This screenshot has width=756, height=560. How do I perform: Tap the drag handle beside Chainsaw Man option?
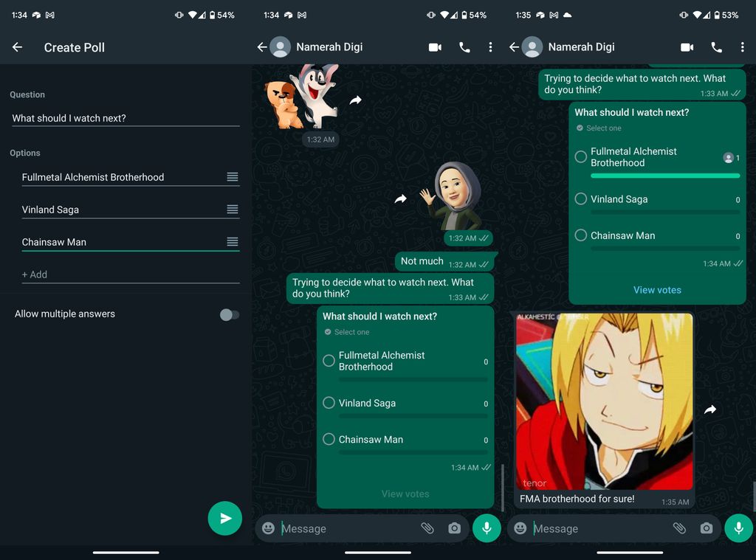pyautogui.click(x=233, y=241)
